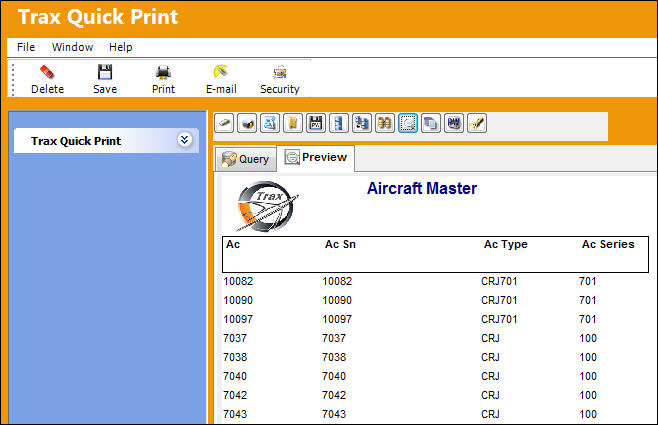Open the Window menu

tap(72, 47)
